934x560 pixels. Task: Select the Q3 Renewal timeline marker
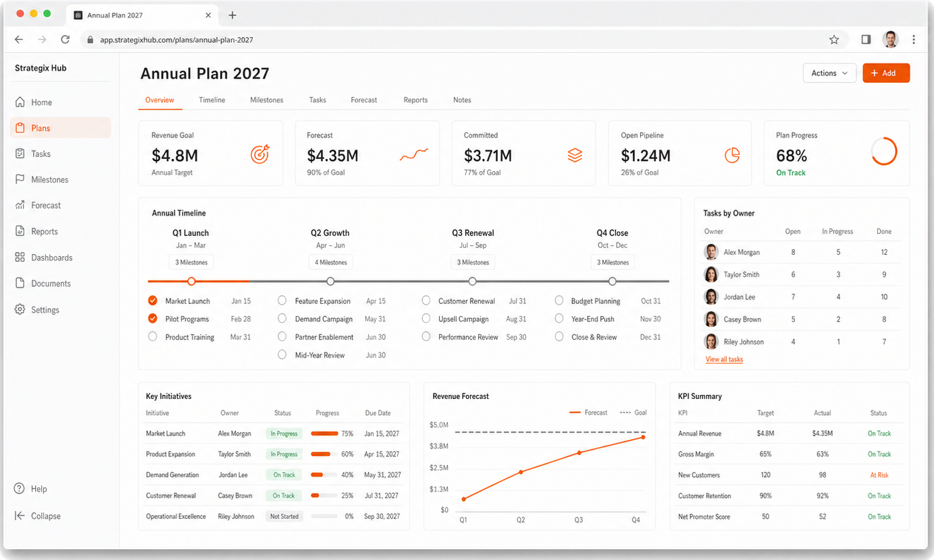[472, 281]
